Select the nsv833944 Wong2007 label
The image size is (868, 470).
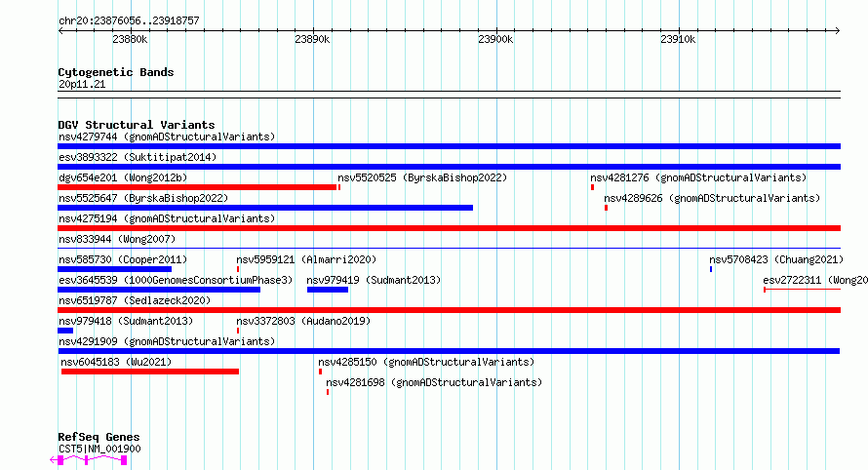coord(117,239)
